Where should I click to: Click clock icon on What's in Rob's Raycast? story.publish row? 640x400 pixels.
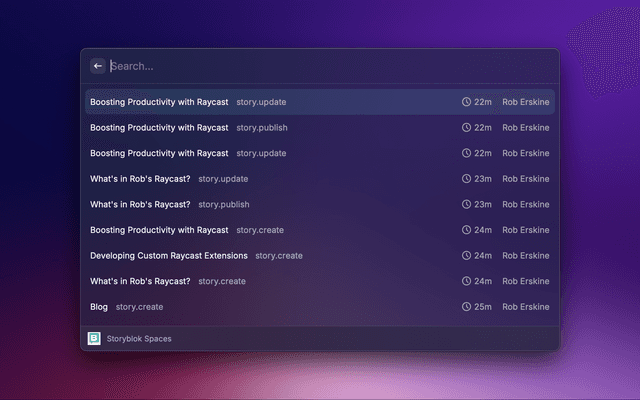(466, 205)
